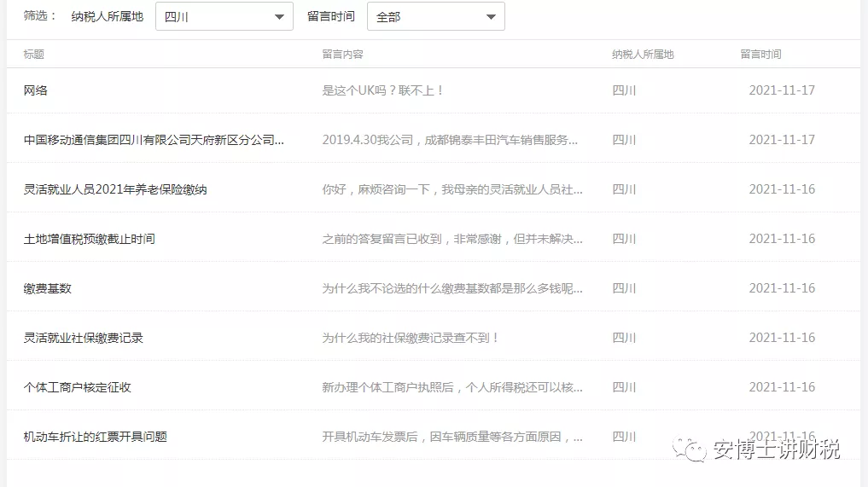
Task: Open 灵活就业人员2021年养老保险缴纳 message
Action: [115, 189]
